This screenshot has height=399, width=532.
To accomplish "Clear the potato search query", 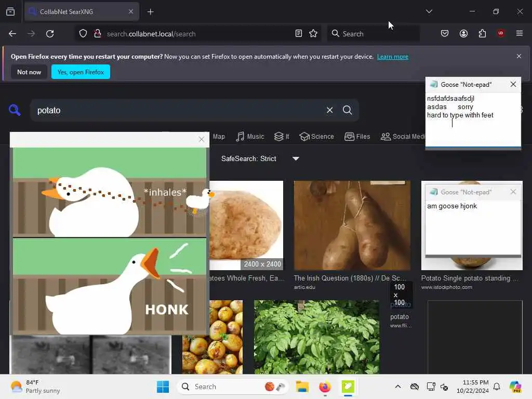I will pyautogui.click(x=329, y=110).
